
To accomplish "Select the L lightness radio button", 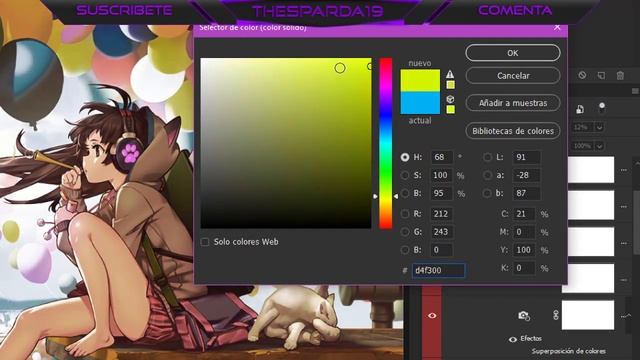I will (487, 157).
